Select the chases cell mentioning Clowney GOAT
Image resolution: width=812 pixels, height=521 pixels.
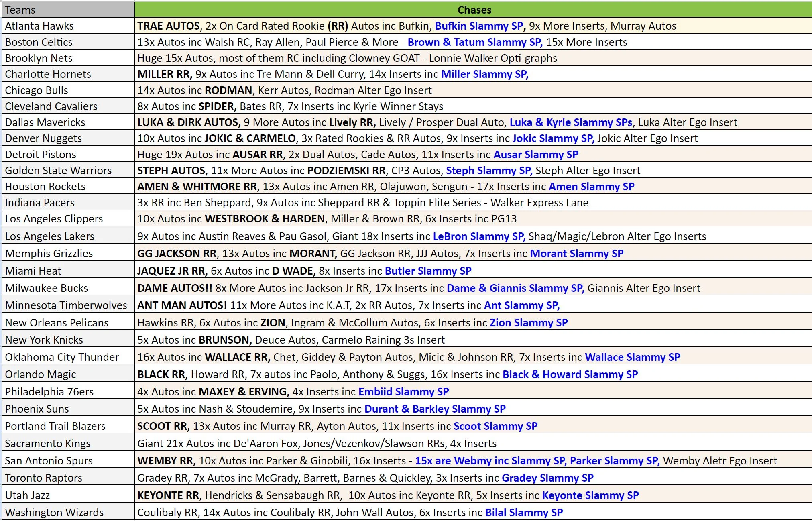point(473,58)
